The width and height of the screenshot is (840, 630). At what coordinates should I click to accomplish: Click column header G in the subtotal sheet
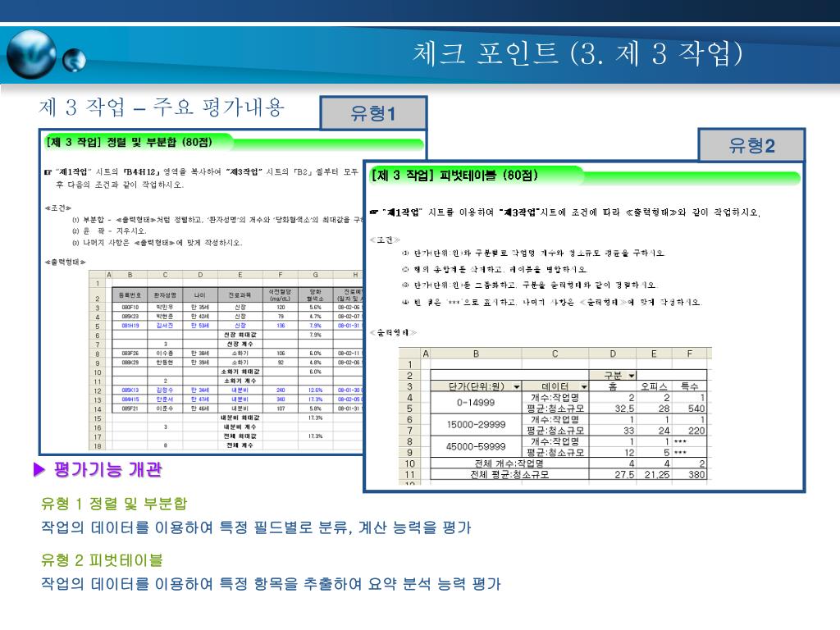pyautogui.click(x=316, y=275)
